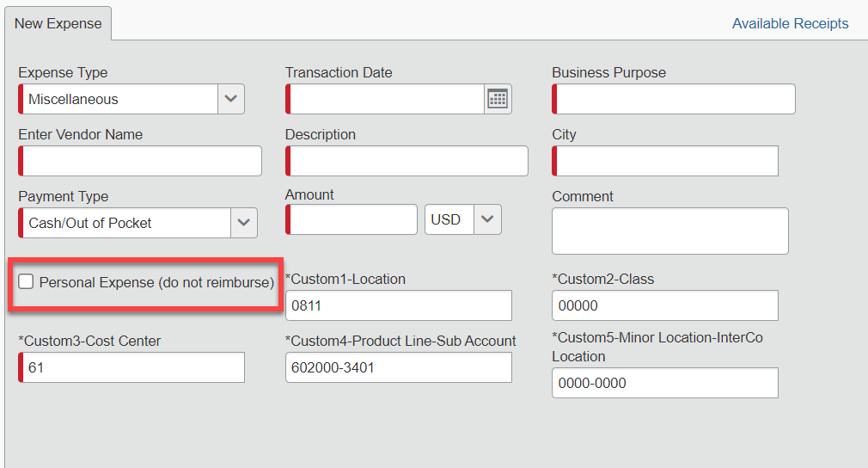The image size is (868, 468).
Task: Click the Product Line-Sub Account field
Action: pos(398,367)
